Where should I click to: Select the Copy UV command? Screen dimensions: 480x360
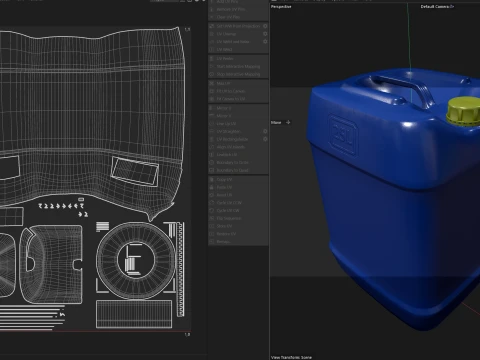(238, 179)
